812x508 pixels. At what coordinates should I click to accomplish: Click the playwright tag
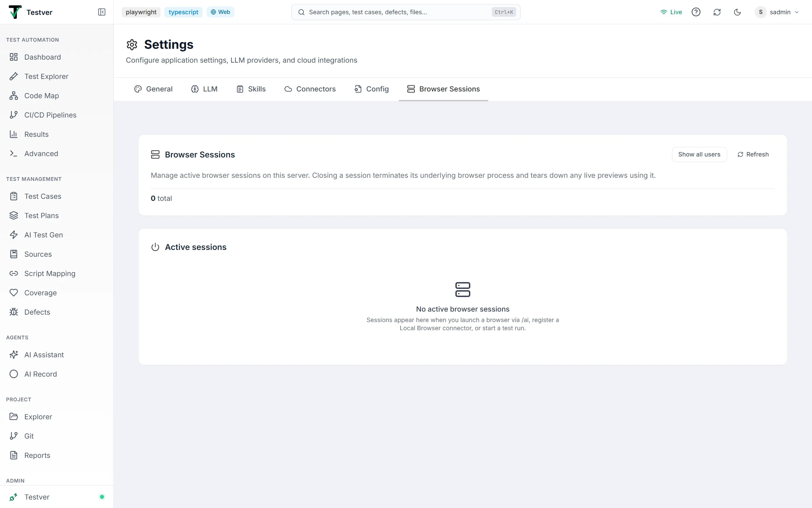click(x=141, y=12)
